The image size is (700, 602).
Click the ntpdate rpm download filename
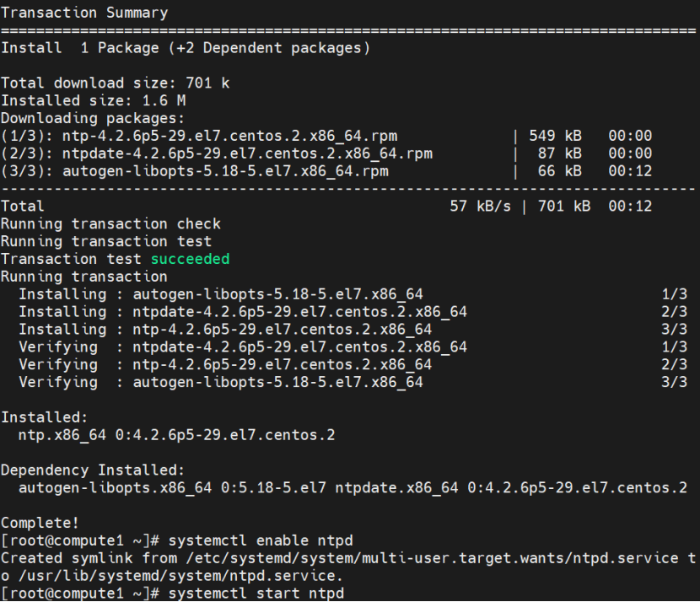[247, 153]
